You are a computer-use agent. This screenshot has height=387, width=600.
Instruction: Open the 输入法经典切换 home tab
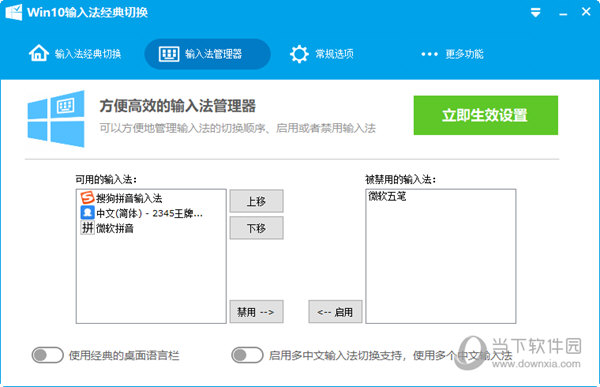(x=75, y=54)
